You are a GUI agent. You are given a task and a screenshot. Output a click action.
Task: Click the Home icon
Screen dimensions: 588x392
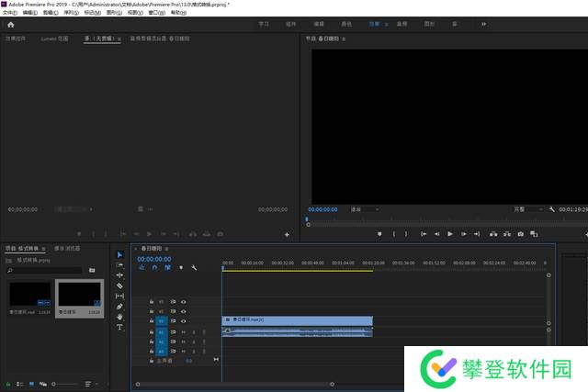pos(10,25)
